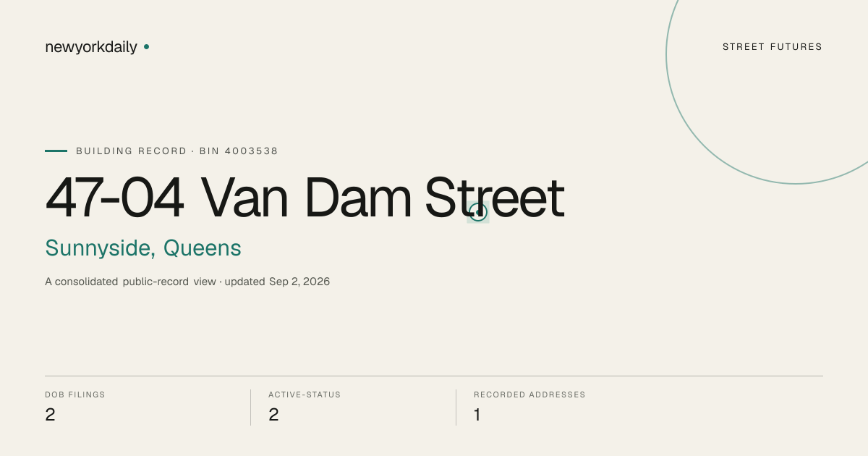The width and height of the screenshot is (868, 456).
Task: Select the RECORDED ADDRESSES label
Action: [x=529, y=395]
